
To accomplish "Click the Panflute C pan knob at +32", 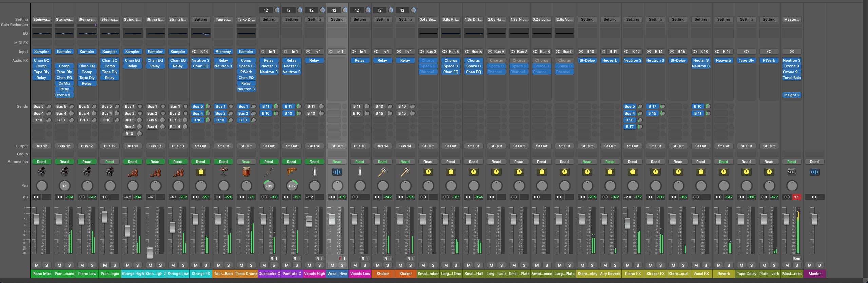I will point(291,186).
